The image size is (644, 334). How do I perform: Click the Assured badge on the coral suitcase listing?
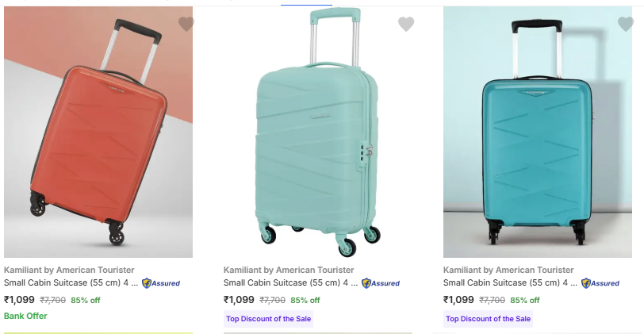coord(161,283)
